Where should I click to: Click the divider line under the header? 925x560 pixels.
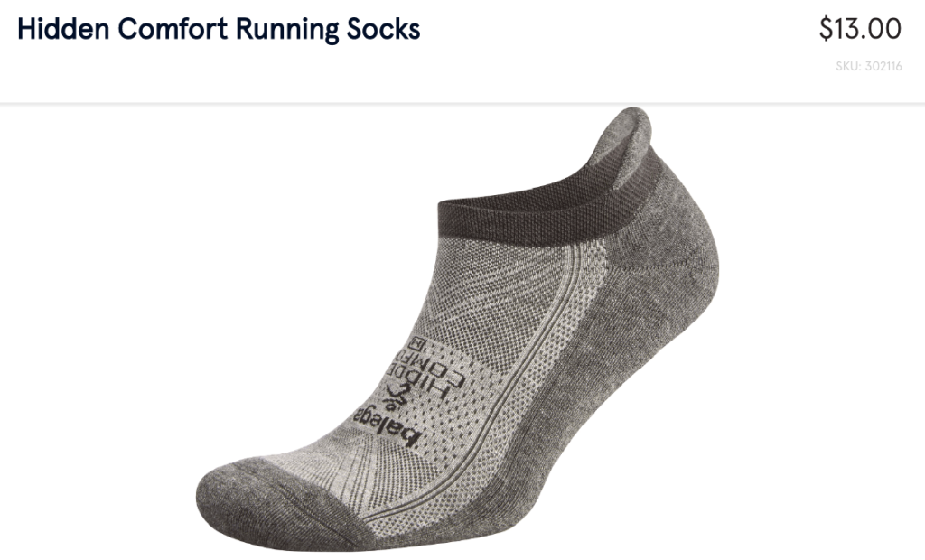[x=462, y=104]
